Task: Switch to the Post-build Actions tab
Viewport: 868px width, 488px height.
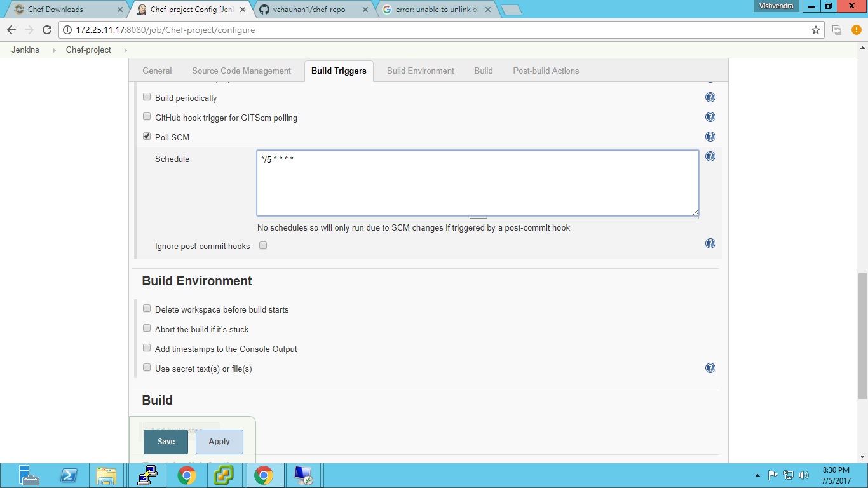Action: pyautogui.click(x=545, y=71)
